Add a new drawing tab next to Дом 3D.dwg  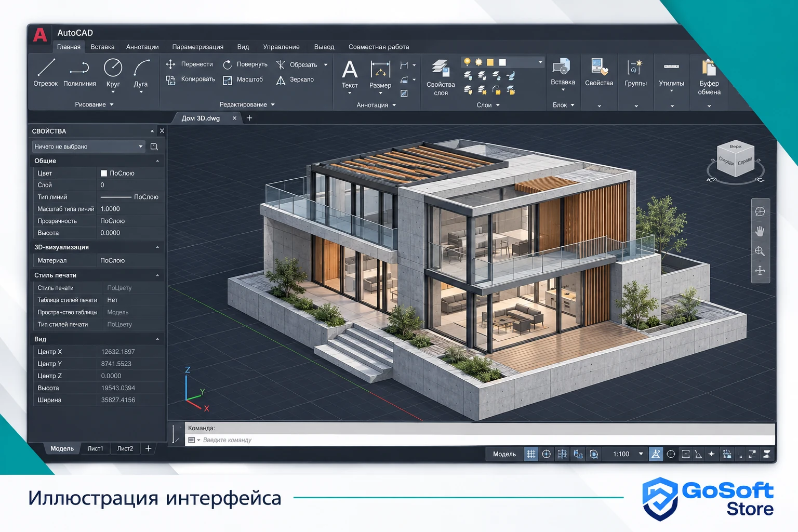tap(249, 118)
